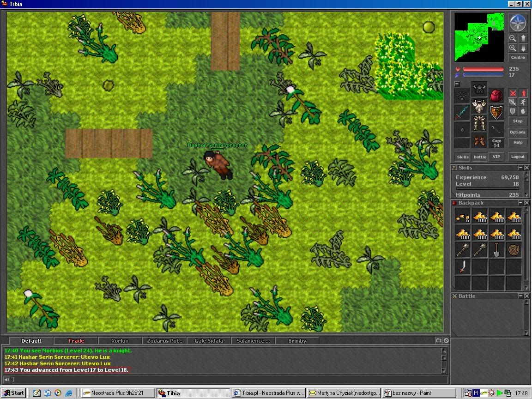Toggle the sword-and-shield balanced fight mode

513,102
